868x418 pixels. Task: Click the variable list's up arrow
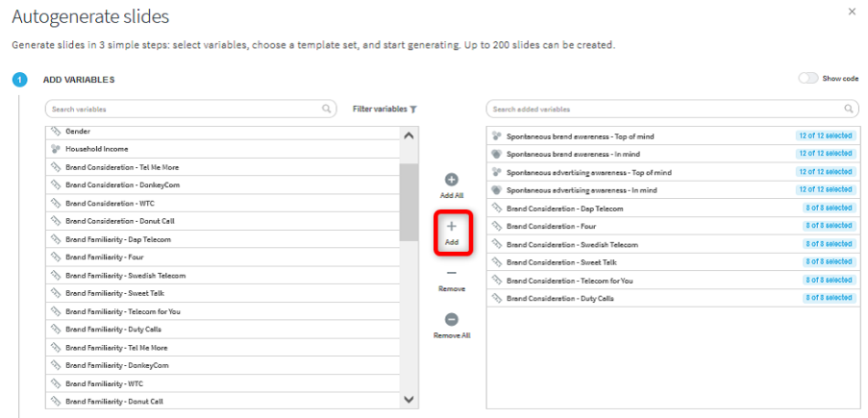(409, 135)
